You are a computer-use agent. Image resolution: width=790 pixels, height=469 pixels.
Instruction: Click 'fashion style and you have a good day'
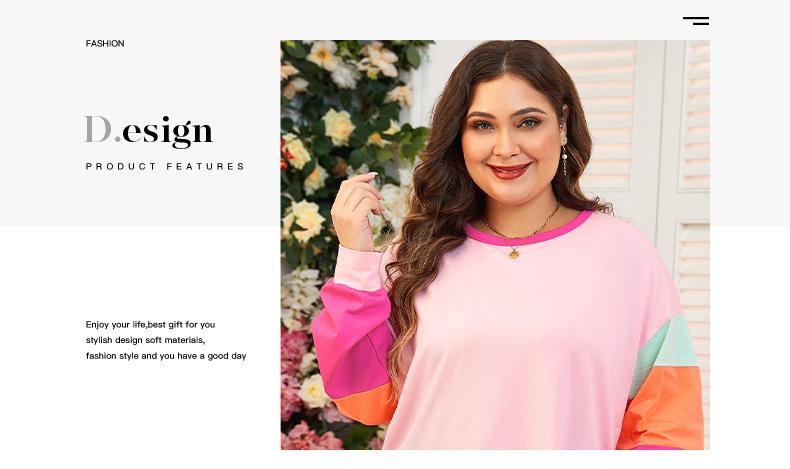(166, 356)
